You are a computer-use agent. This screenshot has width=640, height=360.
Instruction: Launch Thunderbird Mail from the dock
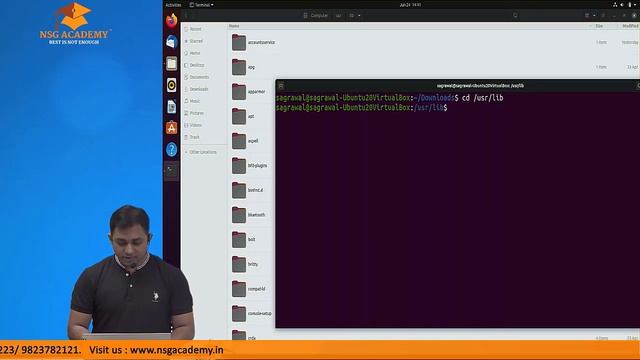pos(171,42)
